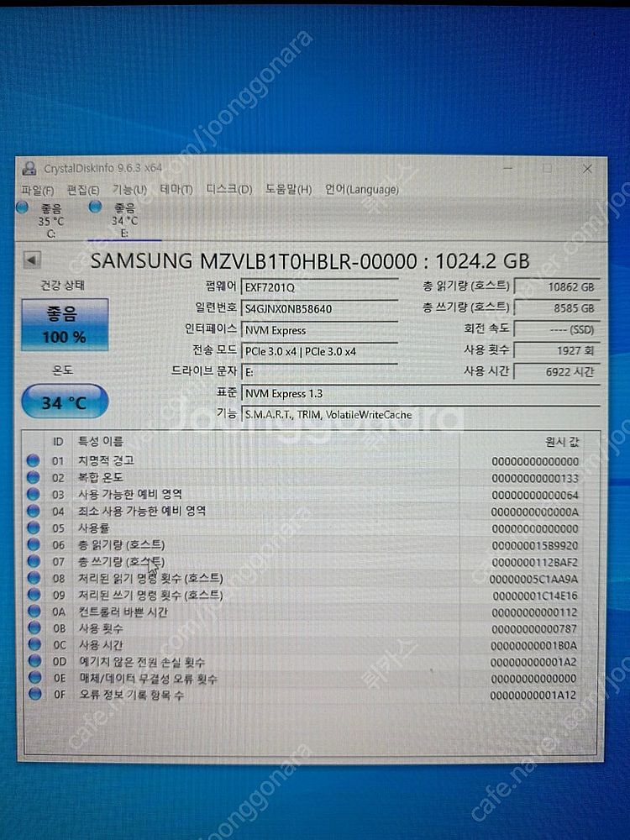This screenshot has width=630, height=840.
Task: Click the firmware field EXF7201Q
Action: [x=319, y=287]
